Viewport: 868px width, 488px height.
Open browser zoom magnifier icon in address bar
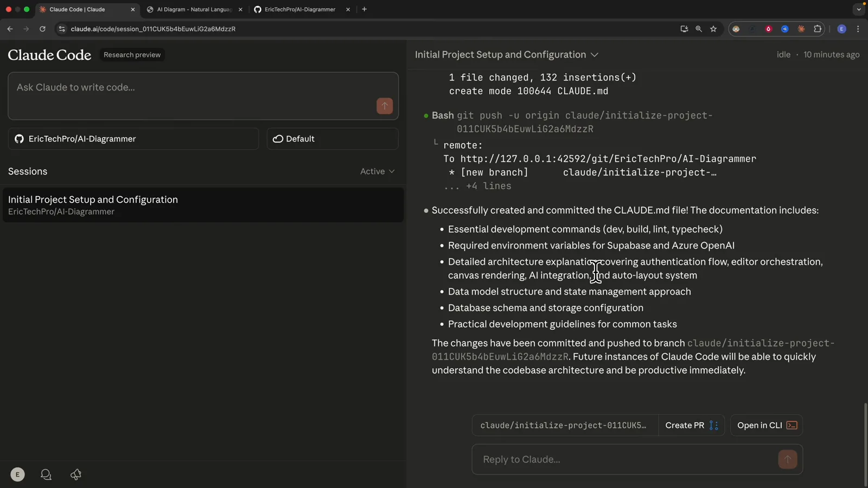click(699, 29)
